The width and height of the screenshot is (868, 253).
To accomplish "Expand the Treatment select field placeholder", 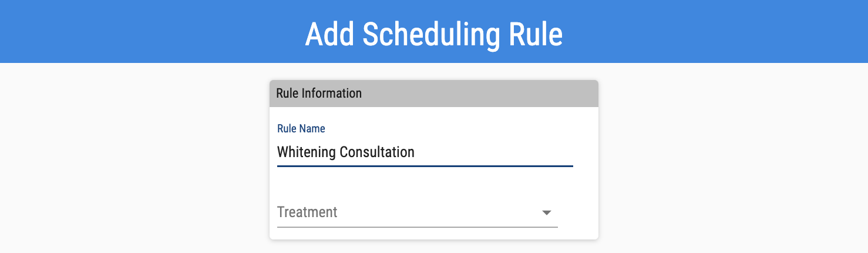I will click(x=307, y=212).
